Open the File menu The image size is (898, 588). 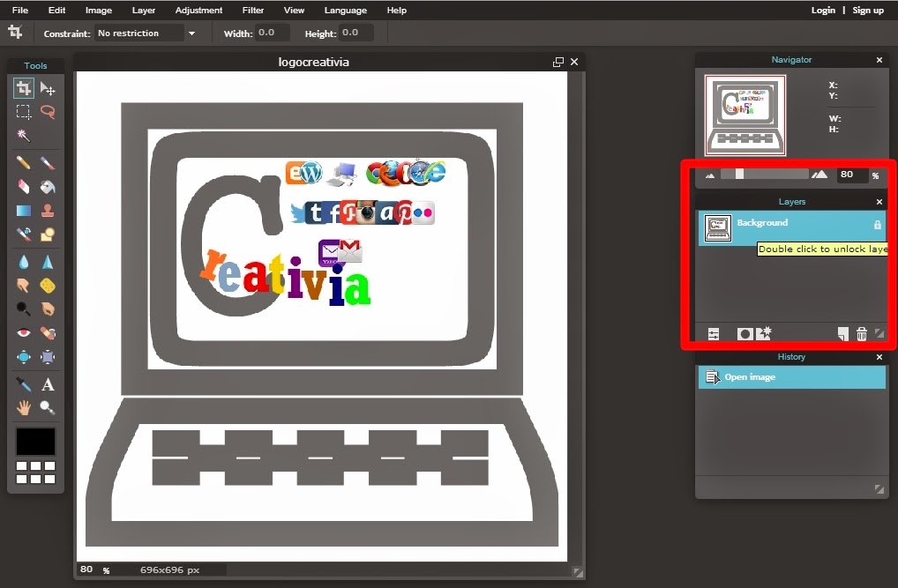tap(20, 11)
